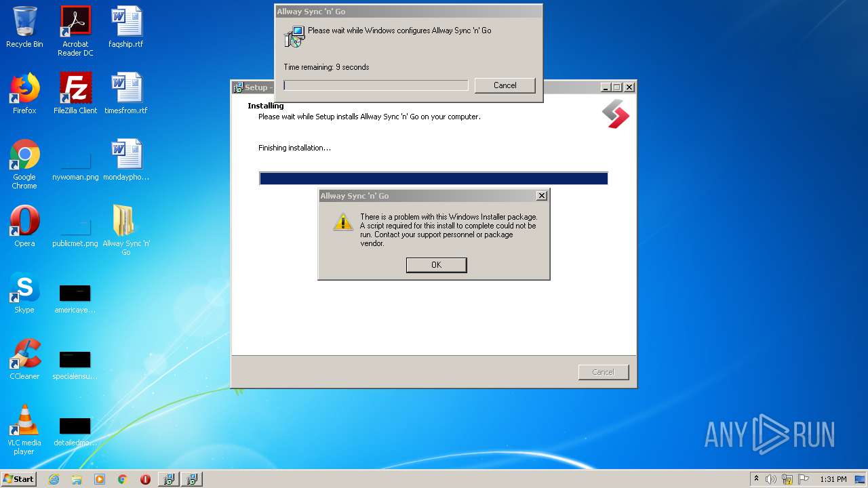The width and height of the screenshot is (868, 488).
Task: Click the Setup window title bar icon
Action: 238,87
